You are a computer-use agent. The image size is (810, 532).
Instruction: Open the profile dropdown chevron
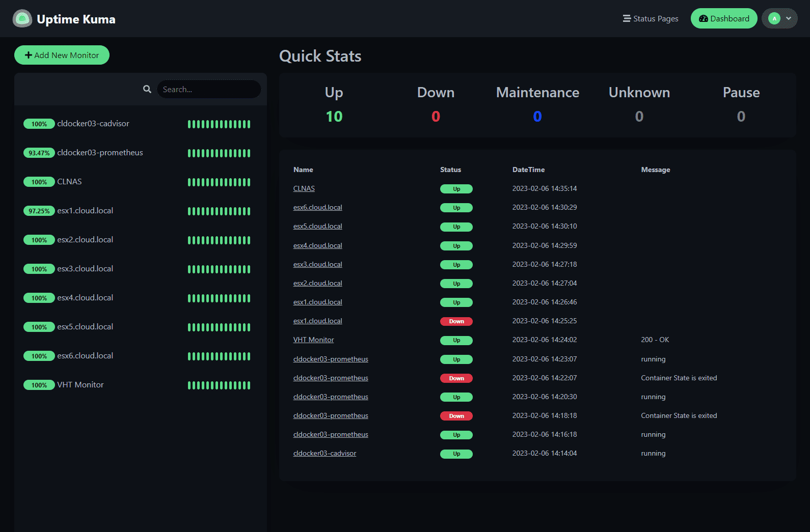tap(789, 19)
